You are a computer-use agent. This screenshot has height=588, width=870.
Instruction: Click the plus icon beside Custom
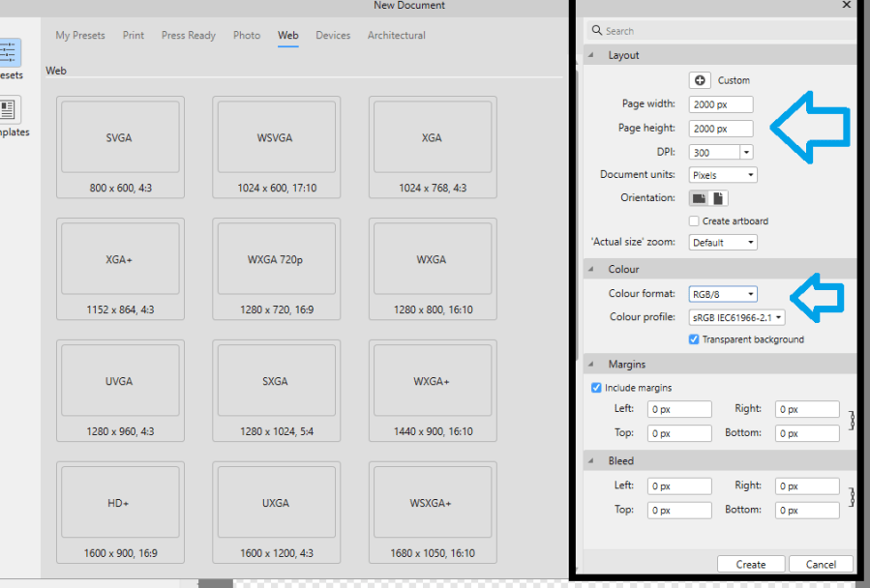click(700, 80)
